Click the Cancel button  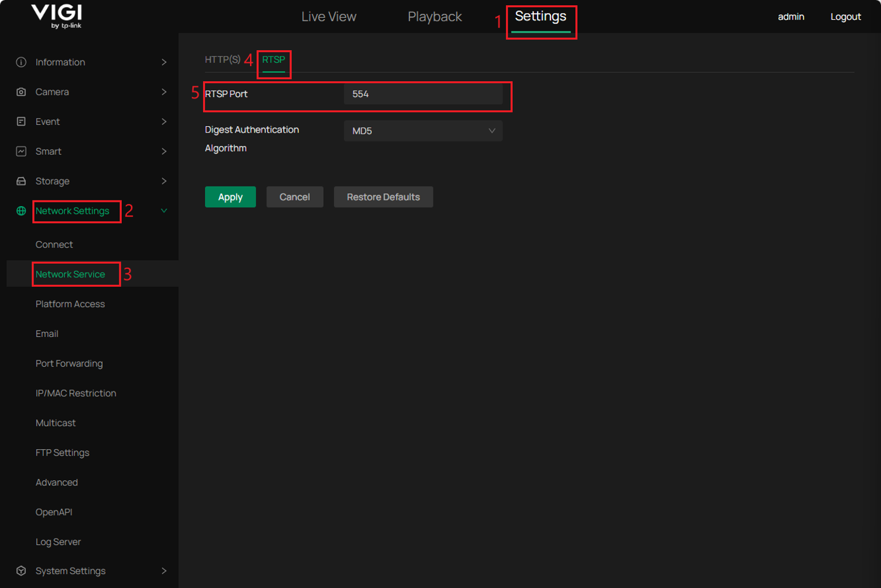coord(295,197)
